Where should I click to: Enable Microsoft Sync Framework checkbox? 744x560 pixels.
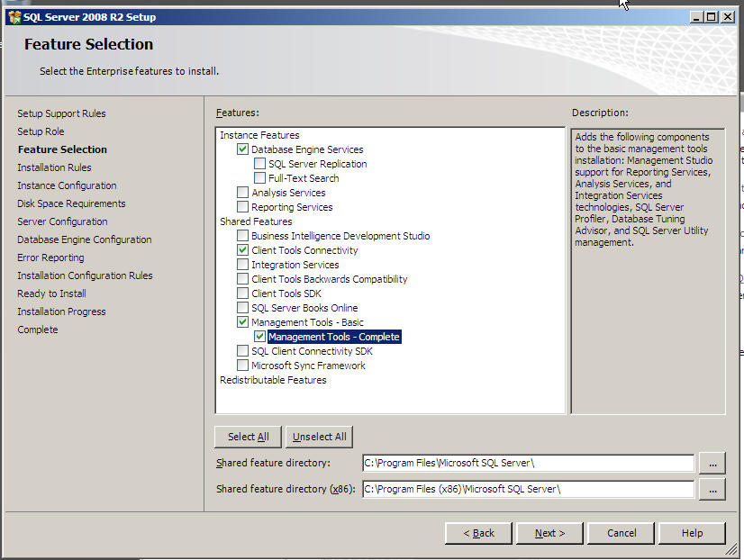click(242, 366)
